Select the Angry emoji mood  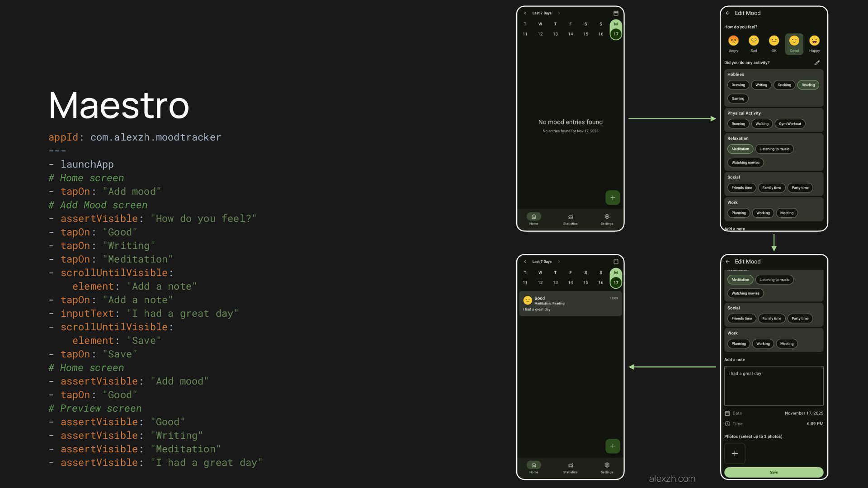(x=733, y=41)
